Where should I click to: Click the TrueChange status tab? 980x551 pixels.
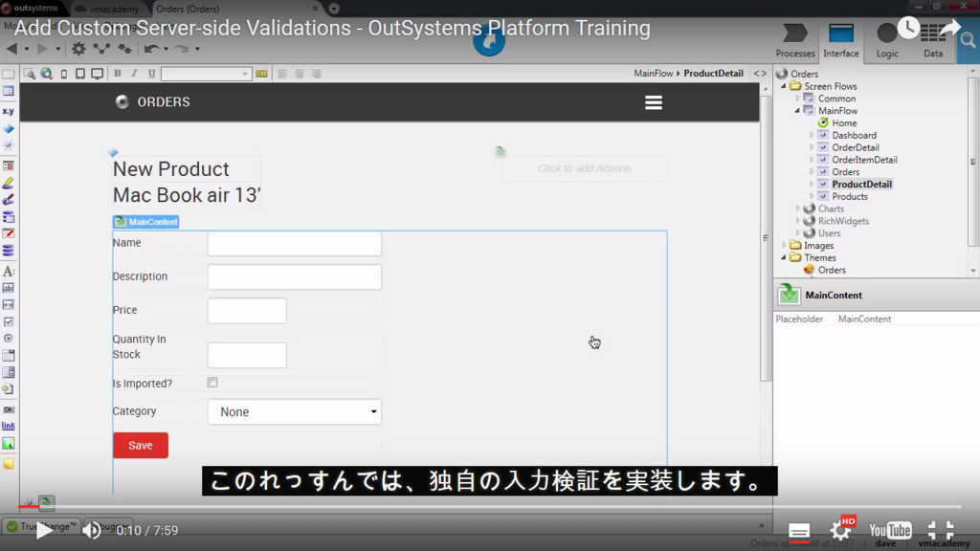[41, 527]
